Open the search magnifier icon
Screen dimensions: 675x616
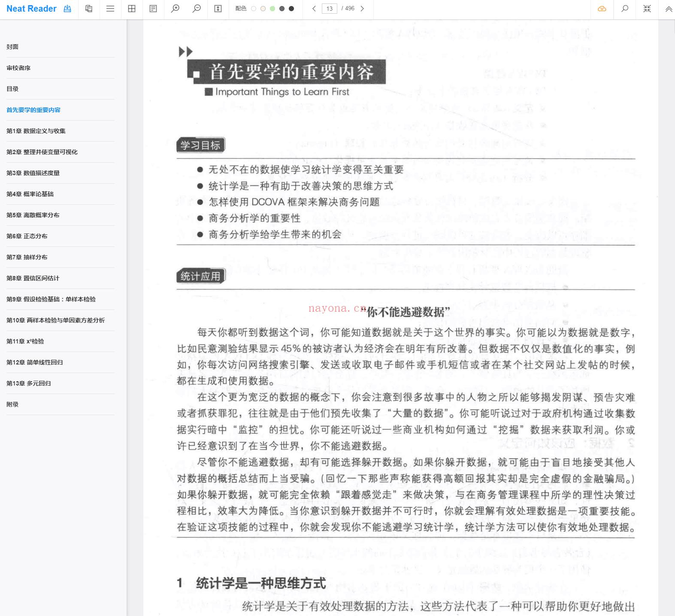click(x=625, y=9)
